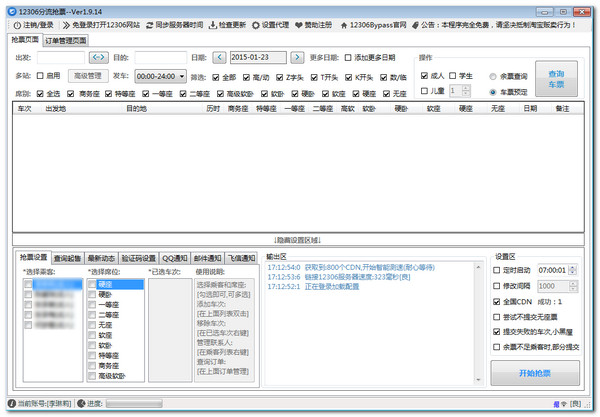Swap departure and destination stations

99,57
